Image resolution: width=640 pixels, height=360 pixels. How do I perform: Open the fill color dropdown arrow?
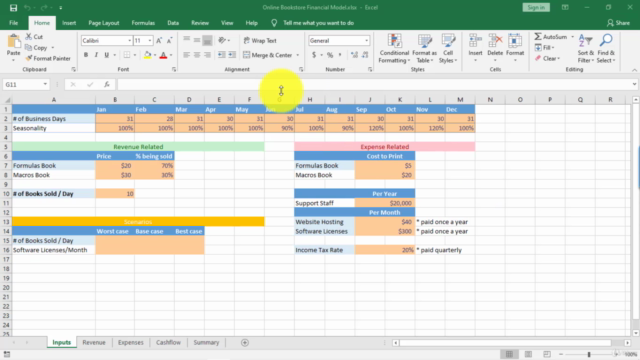tap(155, 55)
